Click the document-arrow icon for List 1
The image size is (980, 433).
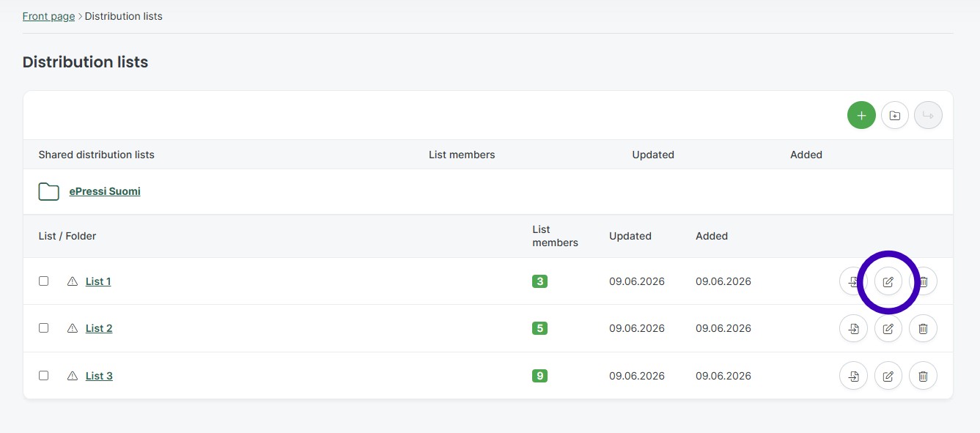[x=853, y=281]
